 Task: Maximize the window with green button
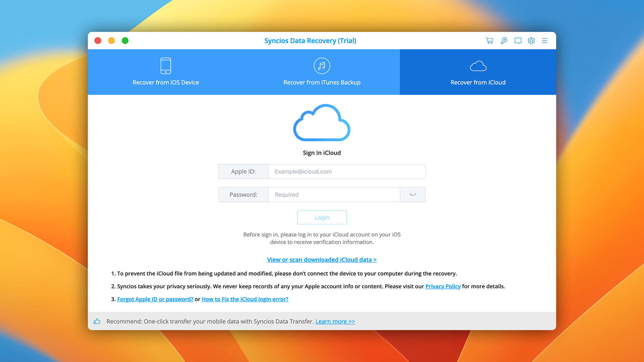(x=125, y=41)
